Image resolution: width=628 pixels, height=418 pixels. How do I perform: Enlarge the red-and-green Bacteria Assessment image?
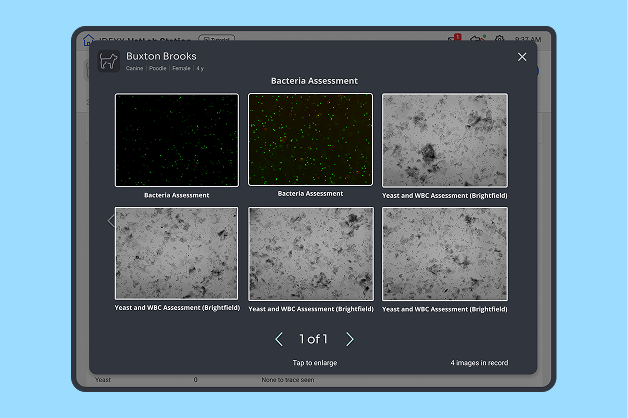click(x=310, y=140)
